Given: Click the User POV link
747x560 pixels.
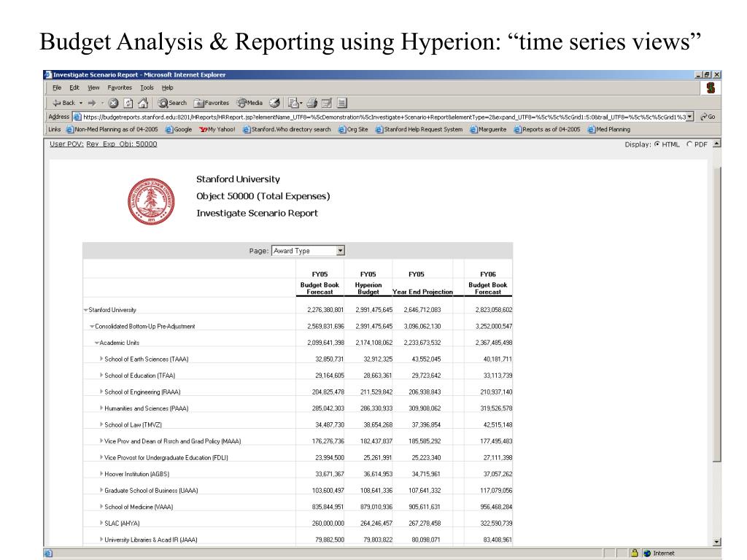Looking at the screenshot, I should [x=66, y=144].
